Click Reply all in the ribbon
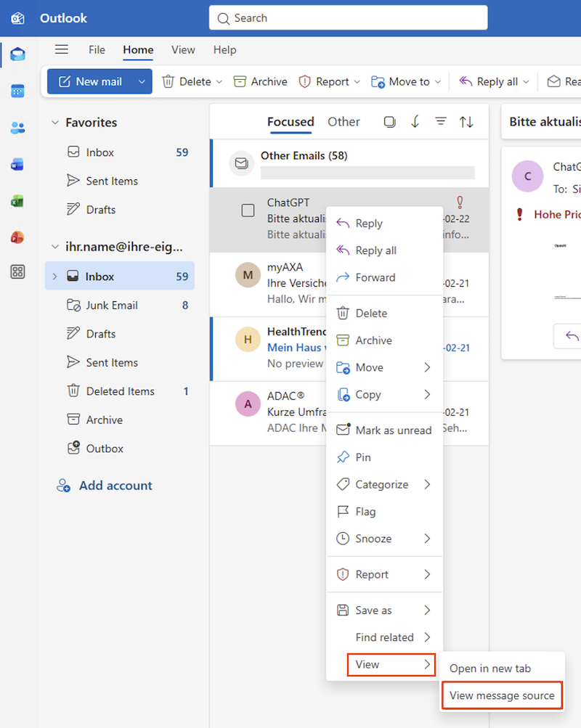 pos(489,82)
